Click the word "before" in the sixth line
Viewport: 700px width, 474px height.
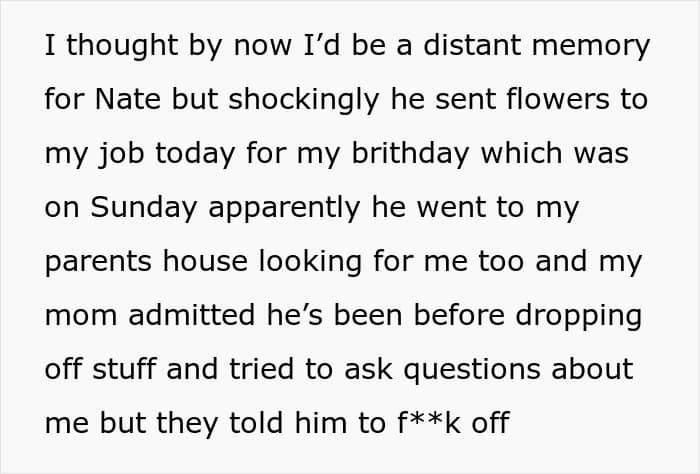point(459,314)
